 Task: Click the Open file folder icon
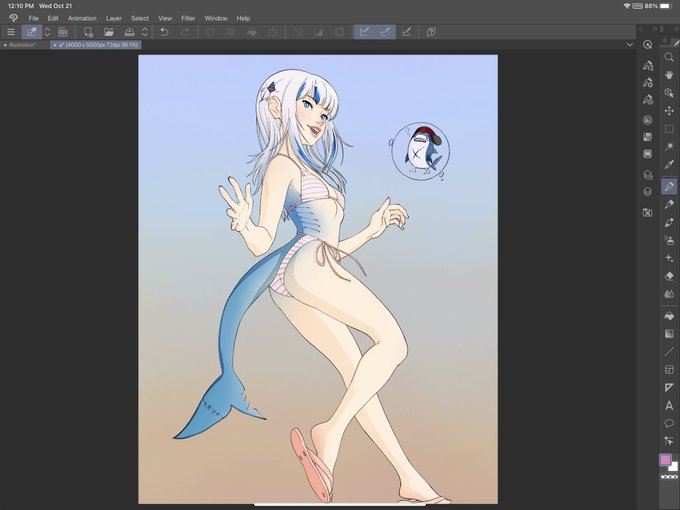[109, 32]
